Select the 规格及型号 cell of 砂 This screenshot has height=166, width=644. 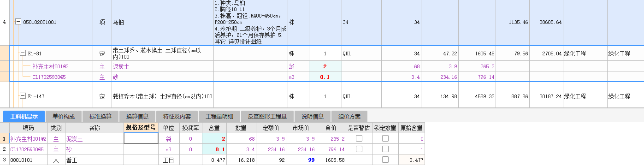(141, 149)
